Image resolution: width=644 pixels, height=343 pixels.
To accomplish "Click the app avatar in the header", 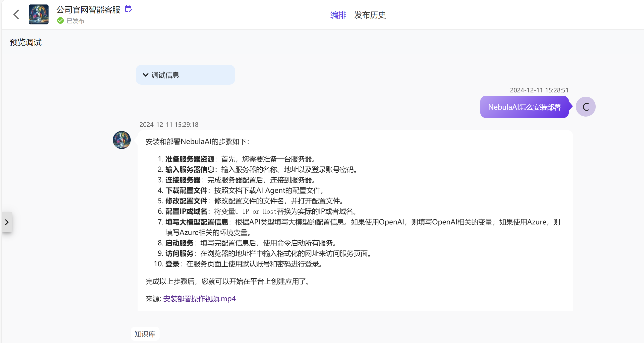I will pyautogui.click(x=39, y=14).
